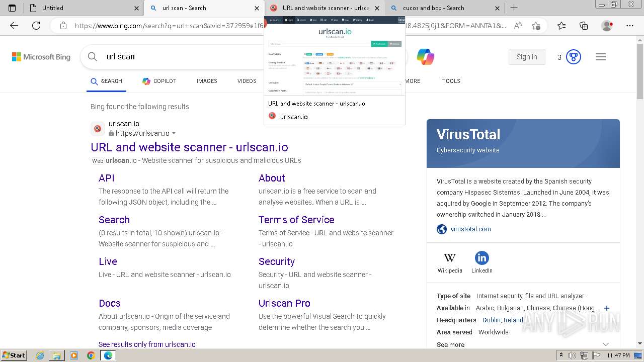This screenshot has height=362, width=644.
Task: Open URL and website scanner - urlscan.io result
Action: point(189,147)
